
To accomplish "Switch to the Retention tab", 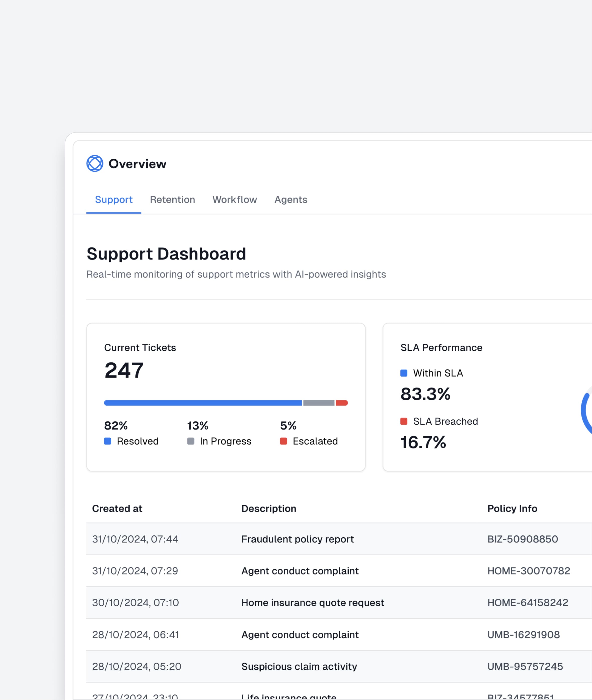I will point(173,200).
